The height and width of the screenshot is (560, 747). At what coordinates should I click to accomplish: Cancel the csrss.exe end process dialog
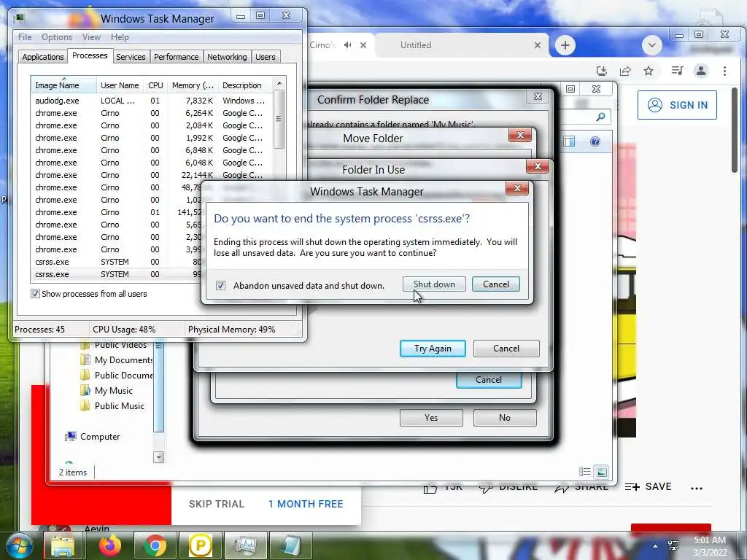pos(496,284)
